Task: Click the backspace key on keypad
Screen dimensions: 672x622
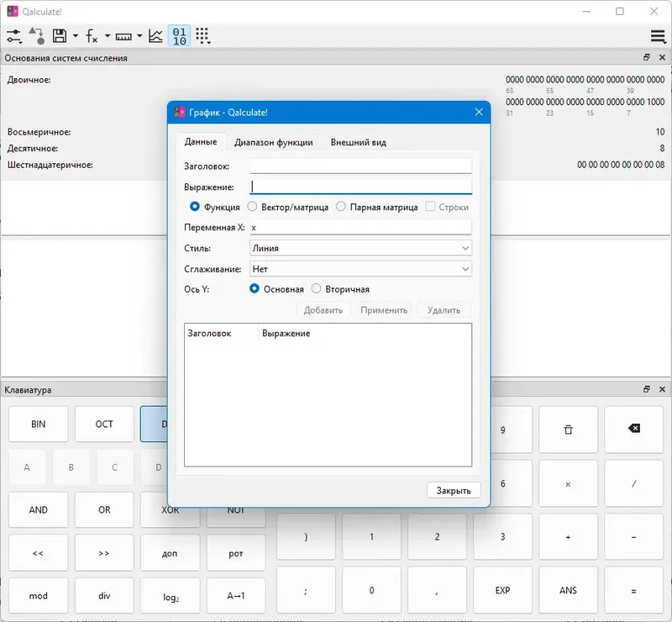Action: pos(633,429)
